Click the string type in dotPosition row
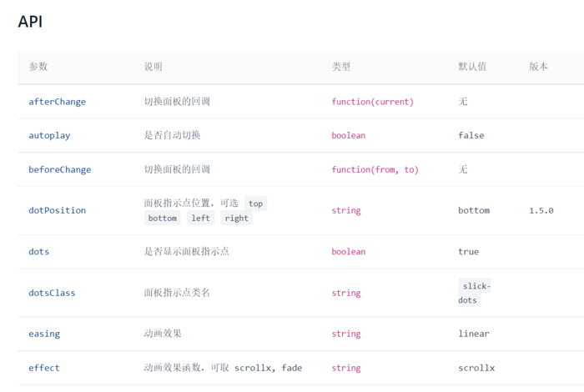The height and width of the screenshot is (392, 584). tap(346, 211)
